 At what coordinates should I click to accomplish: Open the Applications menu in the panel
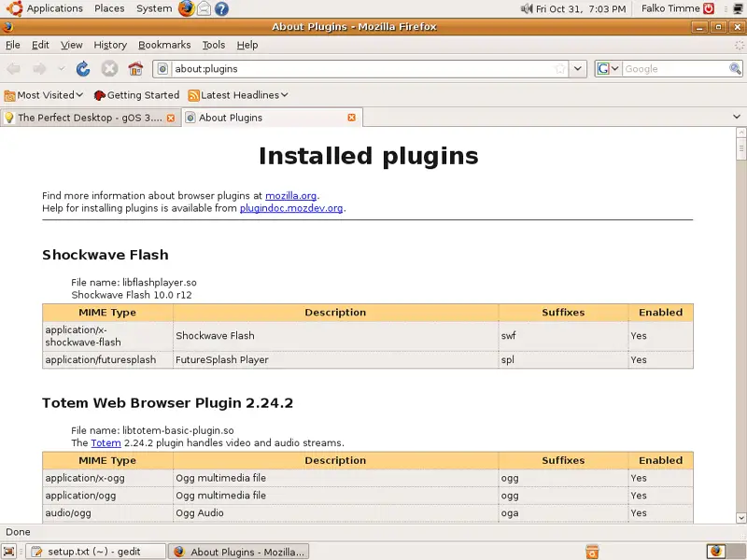[54, 8]
